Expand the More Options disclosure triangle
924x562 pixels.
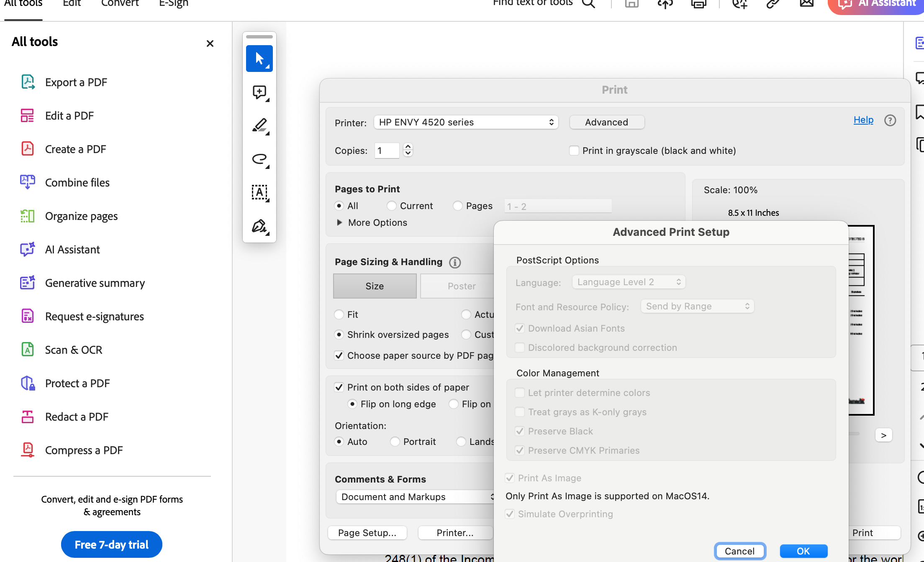(339, 222)
